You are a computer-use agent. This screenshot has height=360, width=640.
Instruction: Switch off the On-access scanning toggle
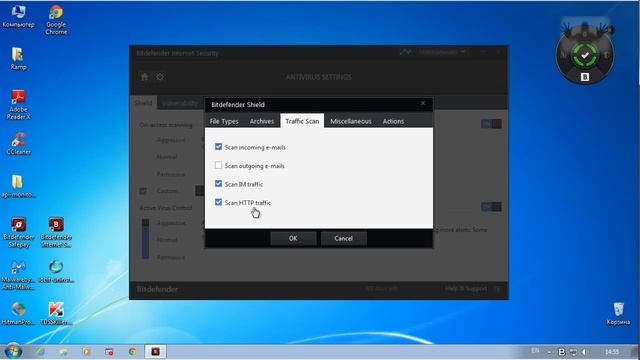(491, 124)
